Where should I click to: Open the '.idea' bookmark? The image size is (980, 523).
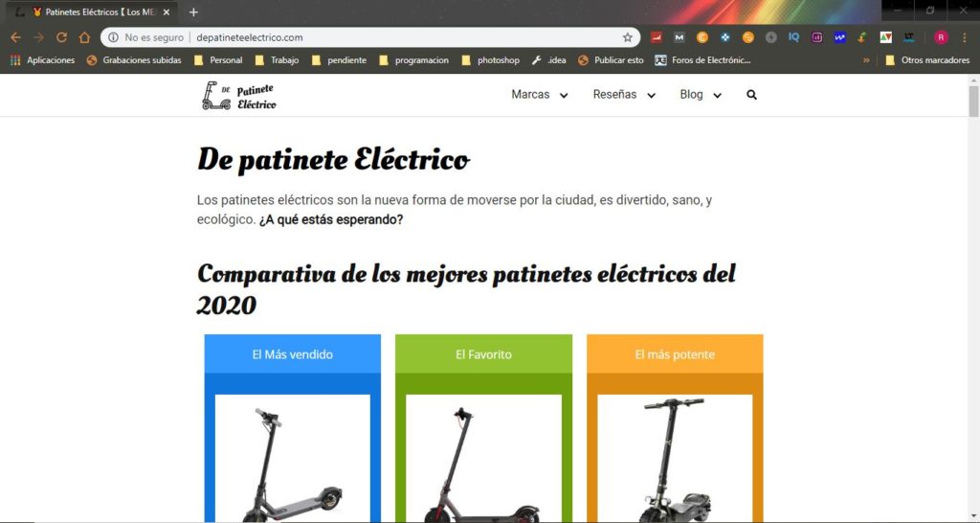coord(548,60)
